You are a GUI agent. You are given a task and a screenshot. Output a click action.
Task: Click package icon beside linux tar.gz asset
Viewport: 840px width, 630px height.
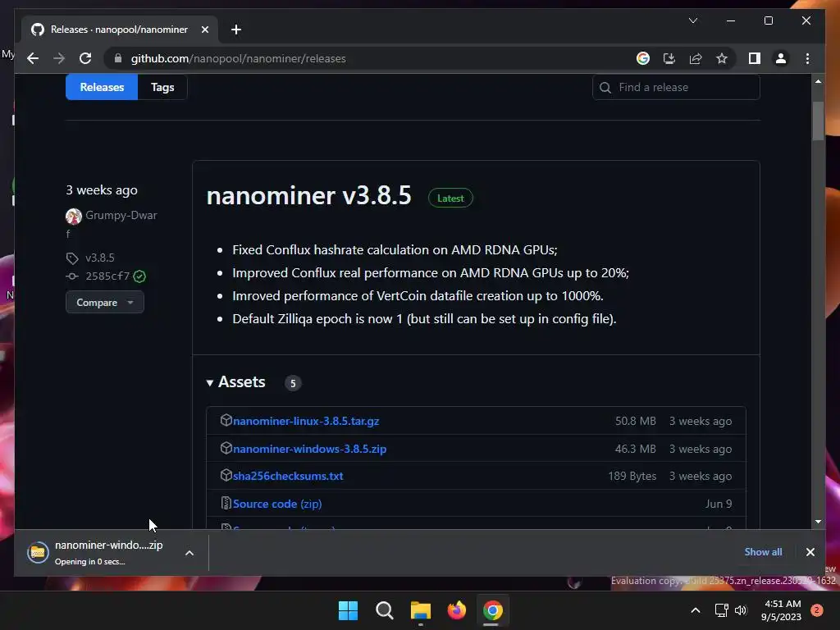pyautogui.click(x=226, y=421)
